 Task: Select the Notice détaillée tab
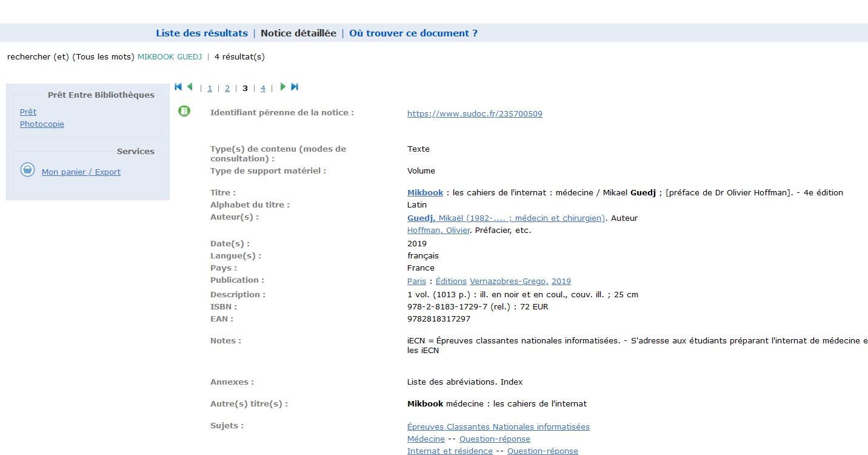(x=298, y=33)
